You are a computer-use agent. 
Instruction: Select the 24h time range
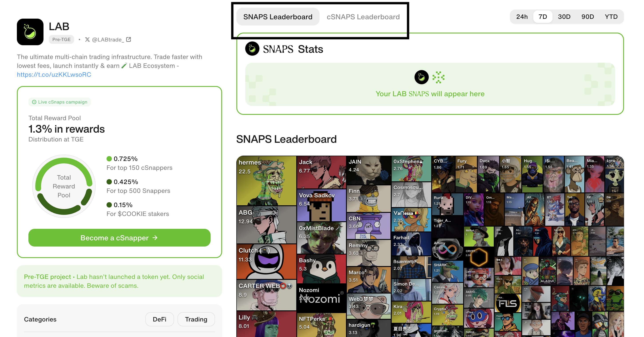tap(522, 17)
